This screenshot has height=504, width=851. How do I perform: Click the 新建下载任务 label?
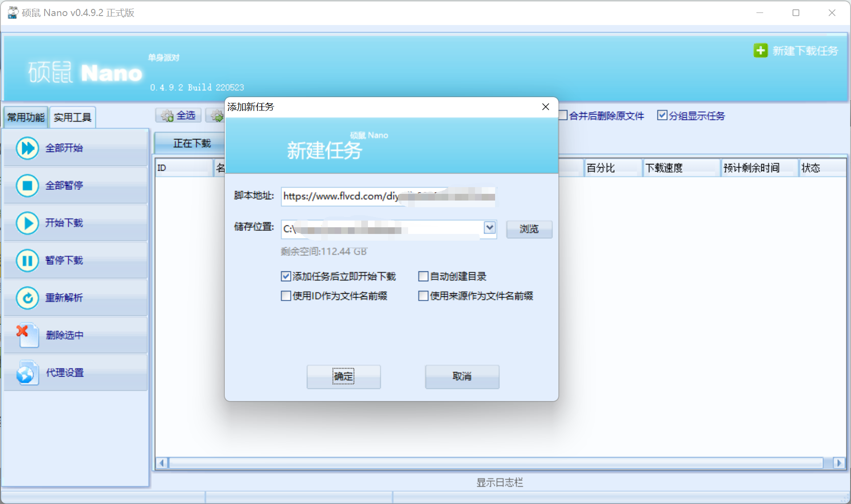coord(805,51)
